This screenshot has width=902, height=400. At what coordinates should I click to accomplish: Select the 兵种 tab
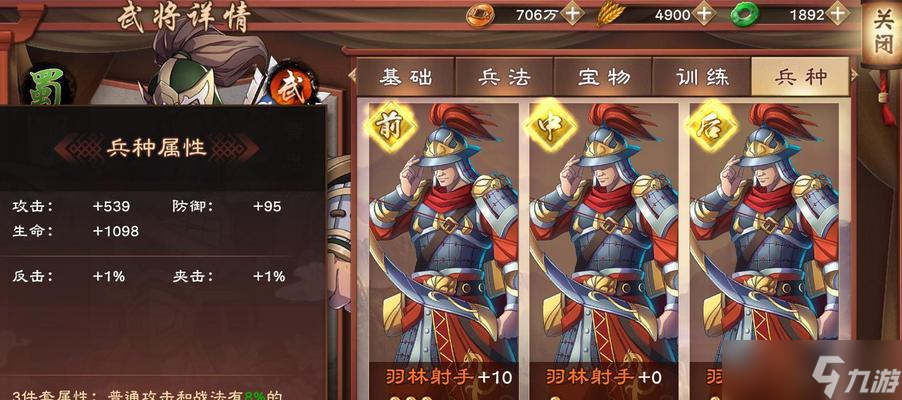[x=800, y=77]
